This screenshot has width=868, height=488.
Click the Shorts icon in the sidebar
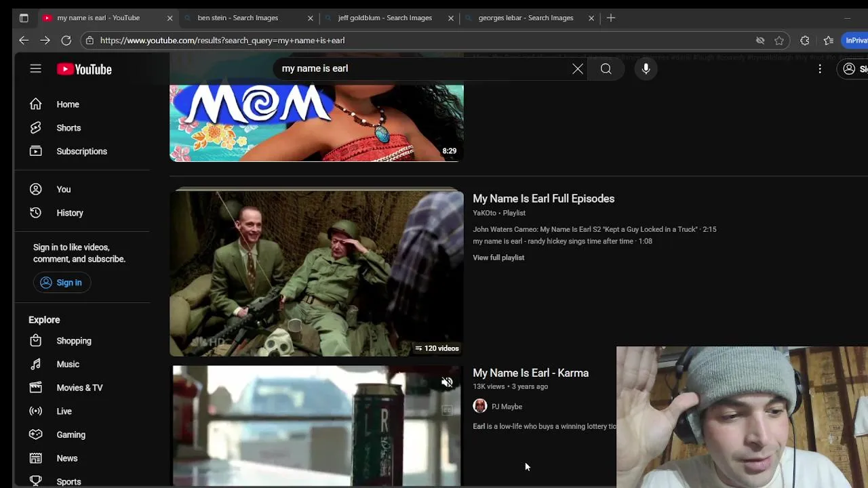[36, 127]
